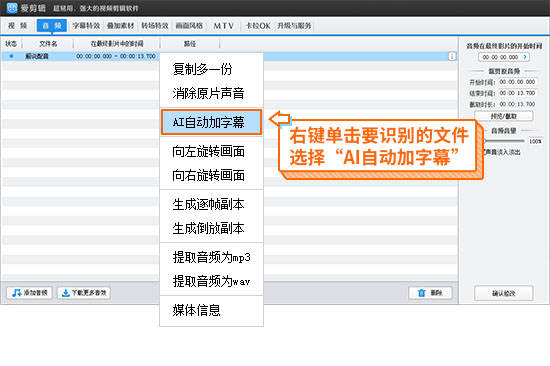Select 提取音频为mp3 menu entry
Screen dimensions: 550x366
coord(212,257)
